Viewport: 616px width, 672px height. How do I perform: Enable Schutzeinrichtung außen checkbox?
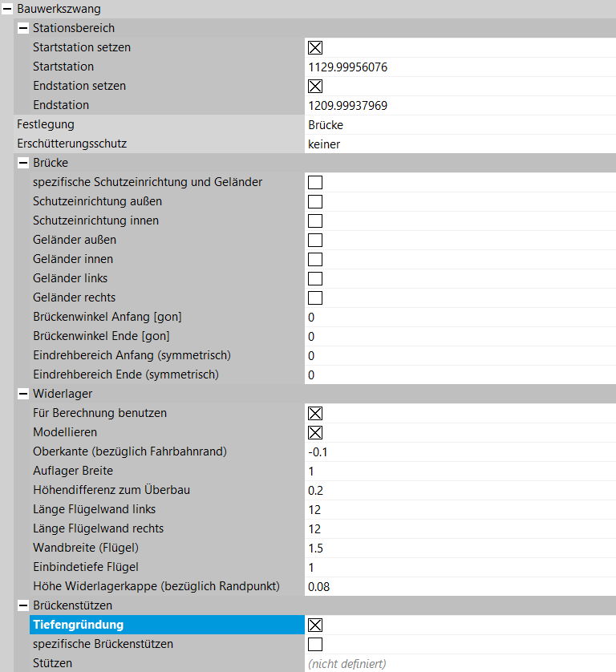[315, 202]
